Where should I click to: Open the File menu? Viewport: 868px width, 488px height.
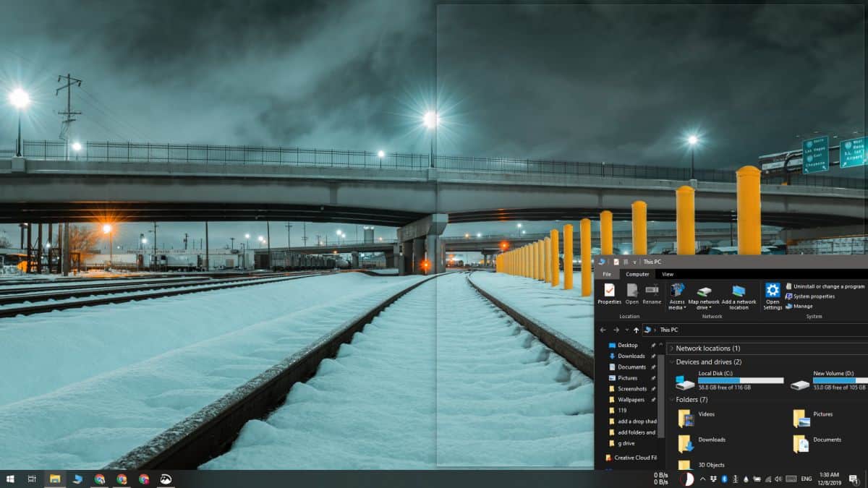[x=608, y=274]
